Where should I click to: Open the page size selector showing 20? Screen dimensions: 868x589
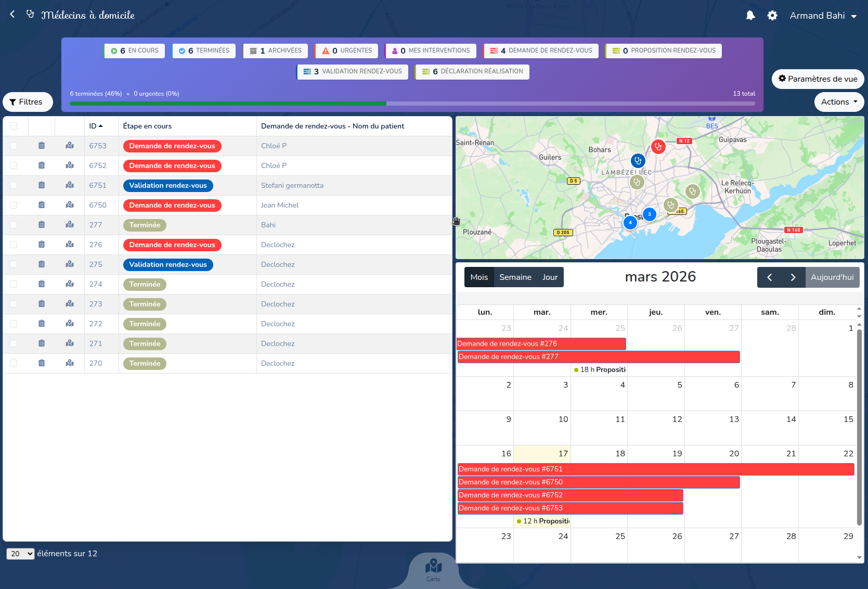click(x=20, y=554)
